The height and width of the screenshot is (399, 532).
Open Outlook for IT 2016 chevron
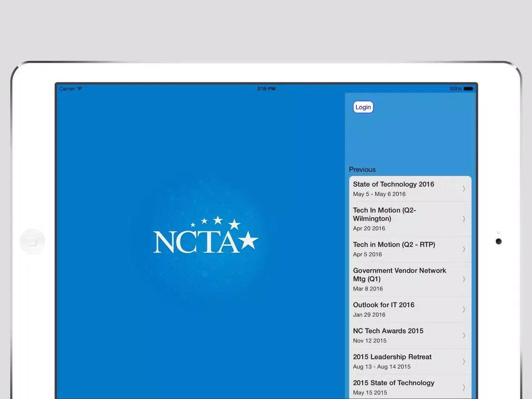point(464,310)
